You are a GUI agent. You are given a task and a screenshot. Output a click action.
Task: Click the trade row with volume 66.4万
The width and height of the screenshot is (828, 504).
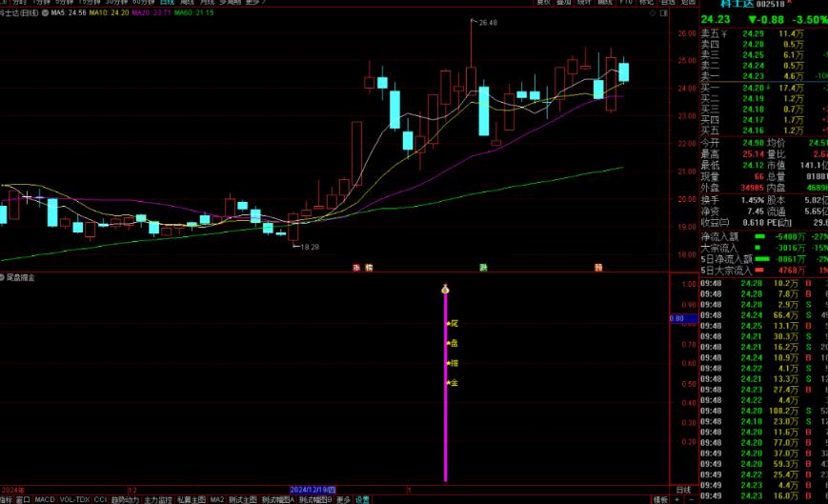pos(764,315)
